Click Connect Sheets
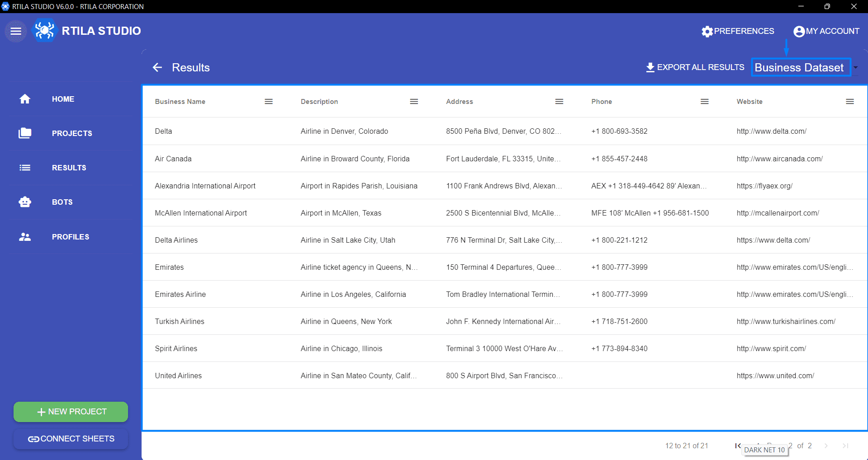Screen dimensions: 868x460 click(71, 438)
